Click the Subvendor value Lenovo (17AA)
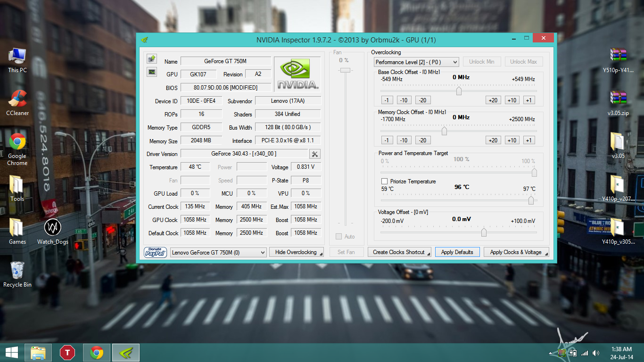Image resolution: width=644 pixels, height=362 pixels. [288, 101]
